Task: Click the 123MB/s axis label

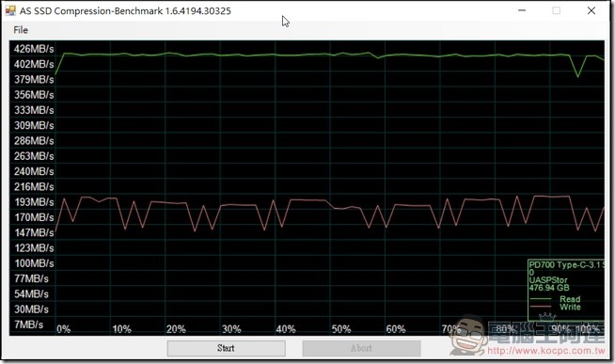Action: click(34, 248)
